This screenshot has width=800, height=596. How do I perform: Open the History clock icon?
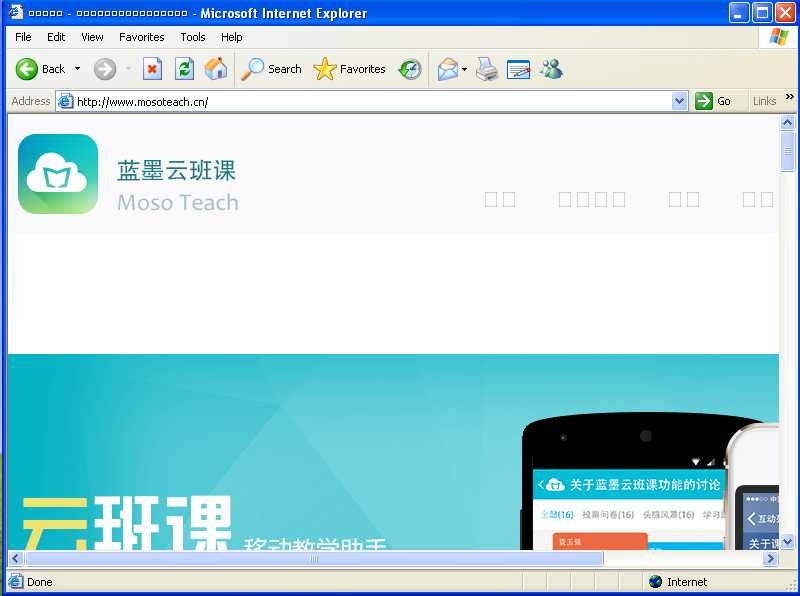click(x=410, y=69)
